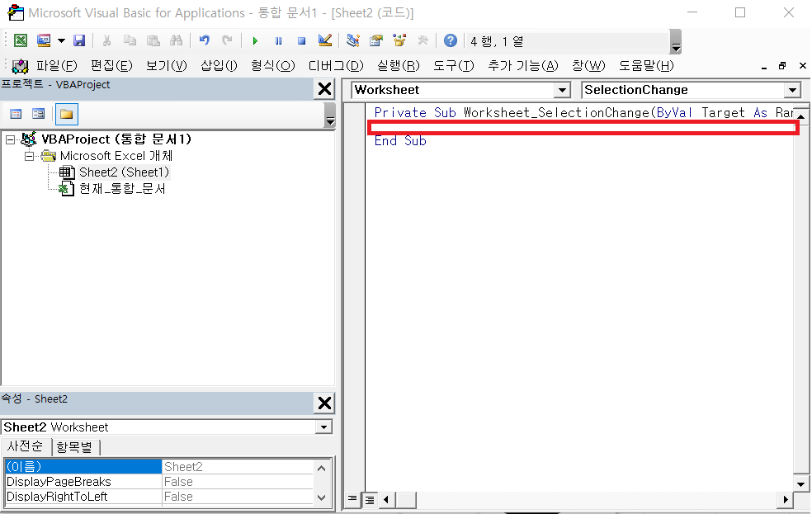This screenshot has width=812, height=514.
Task: Open the 파일(F) menu
Action: 56,66
